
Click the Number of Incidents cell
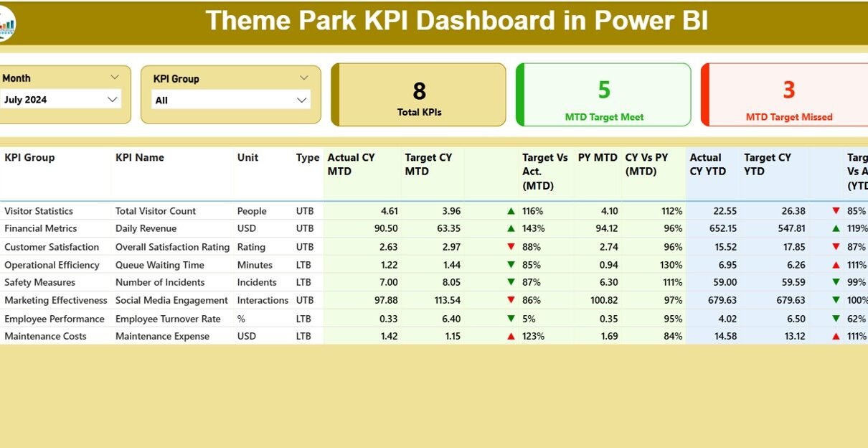(160, 282)
